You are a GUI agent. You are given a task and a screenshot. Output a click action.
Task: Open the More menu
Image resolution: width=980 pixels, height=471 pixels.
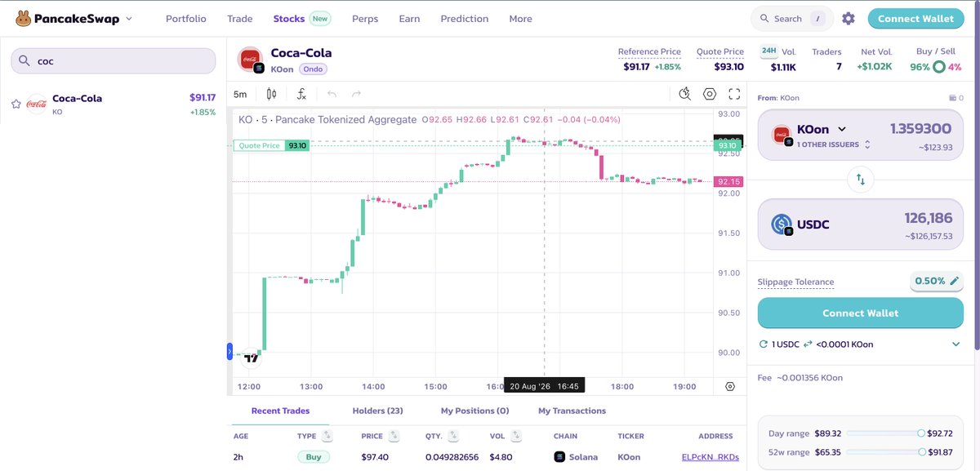pyautogui.click(x=520, y=18)
